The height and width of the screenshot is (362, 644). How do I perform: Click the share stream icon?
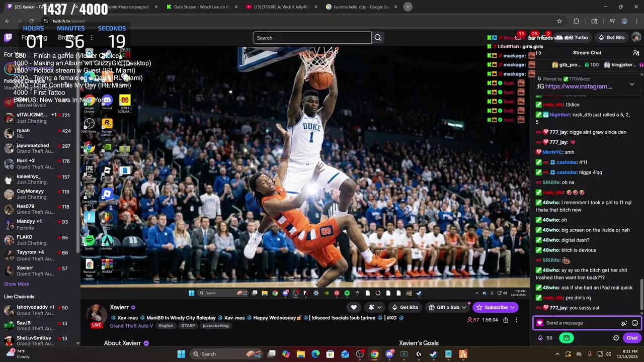tap(506, 320)
